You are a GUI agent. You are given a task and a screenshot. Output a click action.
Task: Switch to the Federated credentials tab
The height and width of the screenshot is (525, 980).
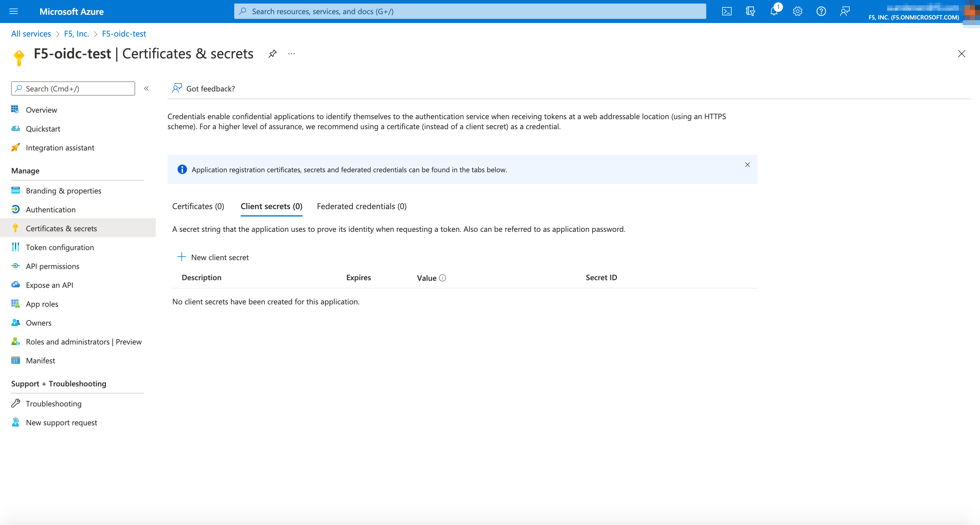(361, 206)
